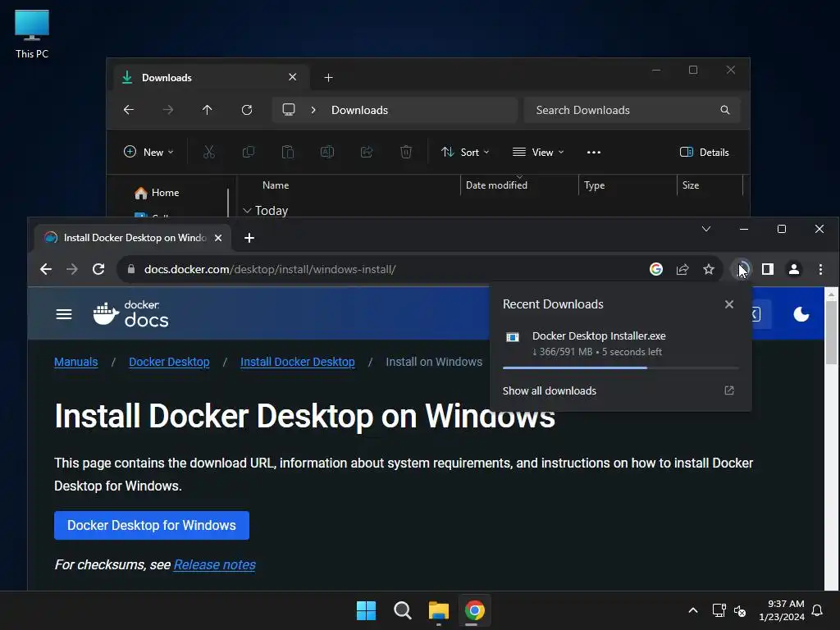The image size is (840, 630).
Task: Toggle dark mode moon icon on Docker docs
Action: [801, 314]
